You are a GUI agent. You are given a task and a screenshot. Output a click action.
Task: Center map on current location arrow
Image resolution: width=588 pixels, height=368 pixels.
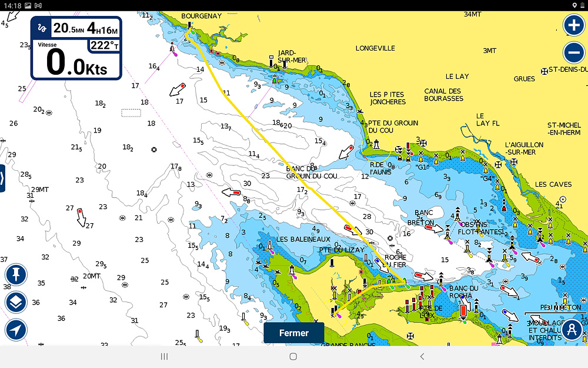coord(16,330)
